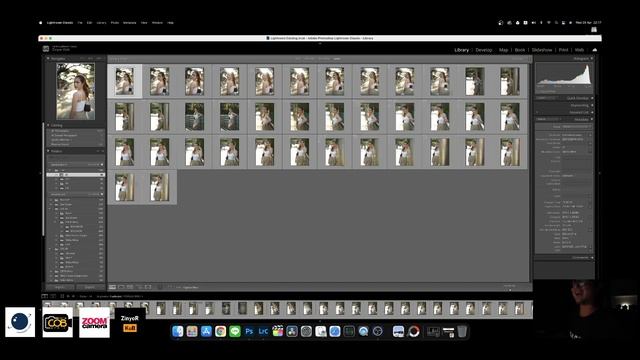Open People view from the toolbar
Screen dimensions: 640x360
coord(148,287)
